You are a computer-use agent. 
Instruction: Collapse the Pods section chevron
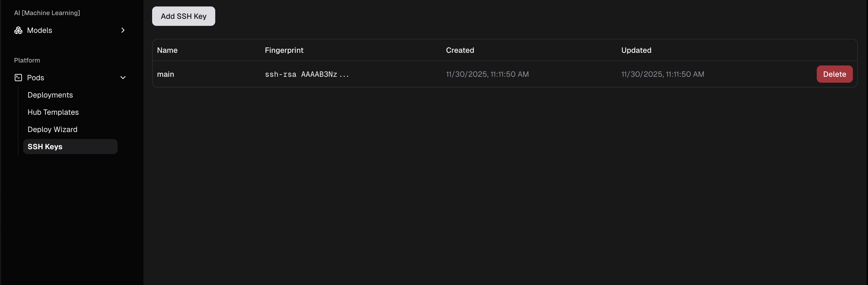tap(123, 77)
